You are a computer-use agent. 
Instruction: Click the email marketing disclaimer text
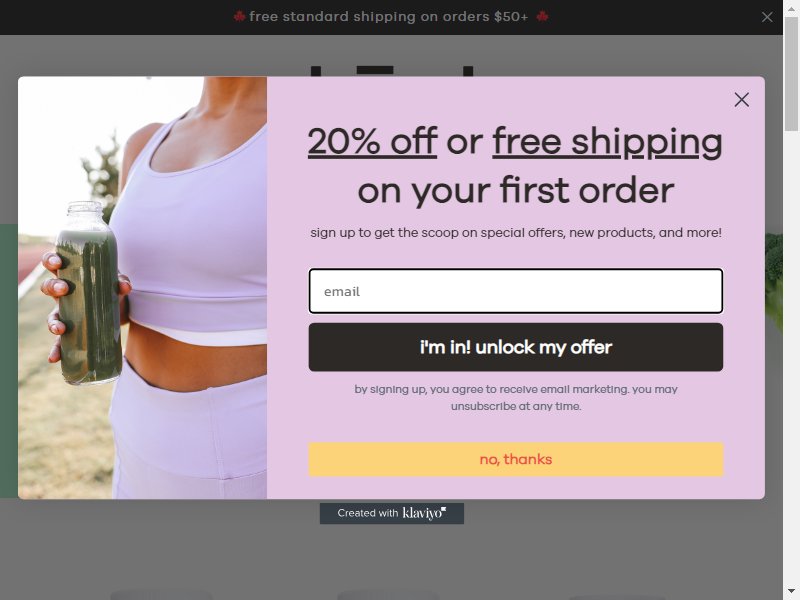[x=516, y=398]
